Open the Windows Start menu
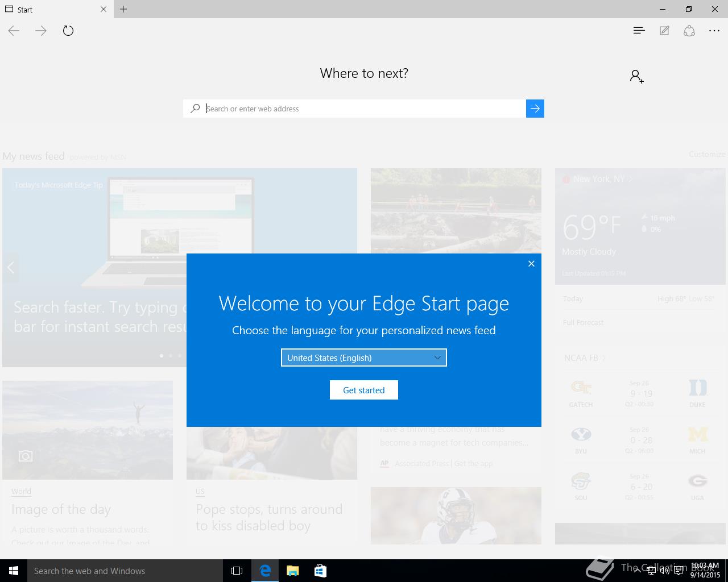728x582 pixels. coord(14,571)
